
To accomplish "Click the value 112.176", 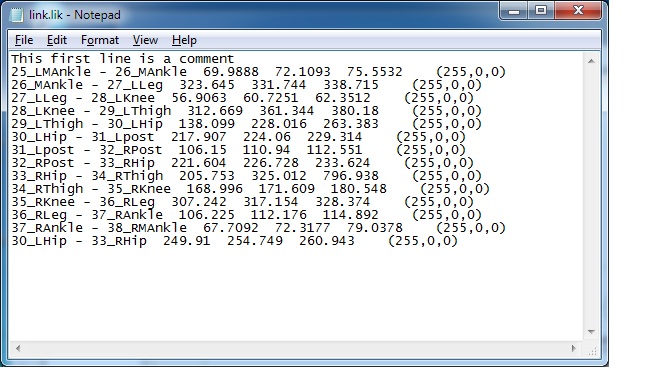I will pos(279,215).
